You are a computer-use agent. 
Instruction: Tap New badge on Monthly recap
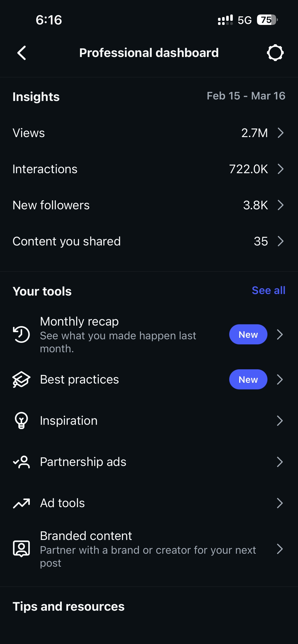click(248, 334)
